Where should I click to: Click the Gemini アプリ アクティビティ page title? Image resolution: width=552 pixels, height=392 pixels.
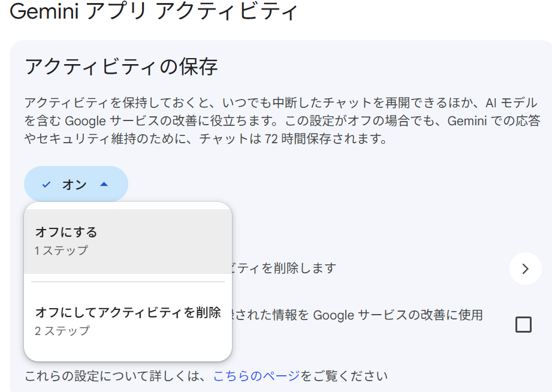(x=153, y=12)
